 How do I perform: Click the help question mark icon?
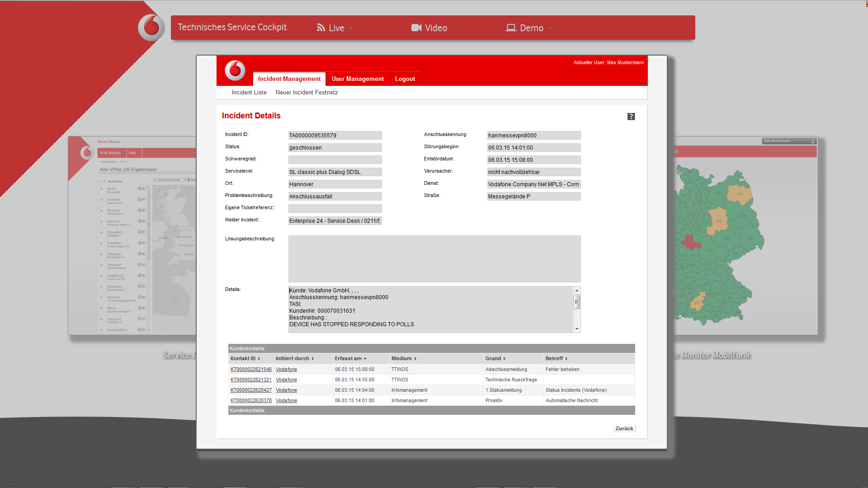(x=631, y=117)
